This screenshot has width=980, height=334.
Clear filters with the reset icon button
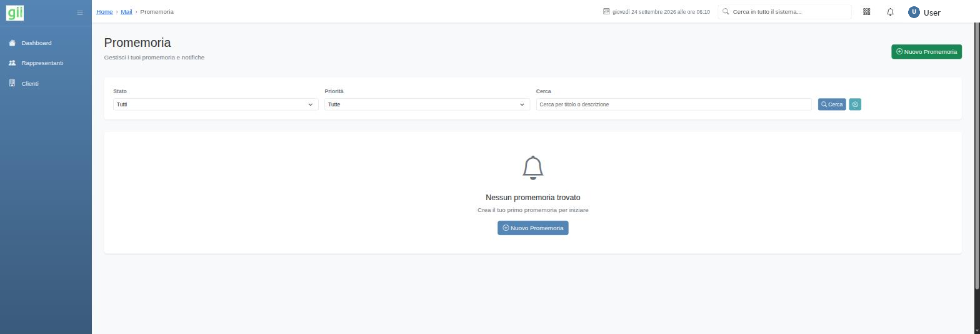click(x=855, y=104)
